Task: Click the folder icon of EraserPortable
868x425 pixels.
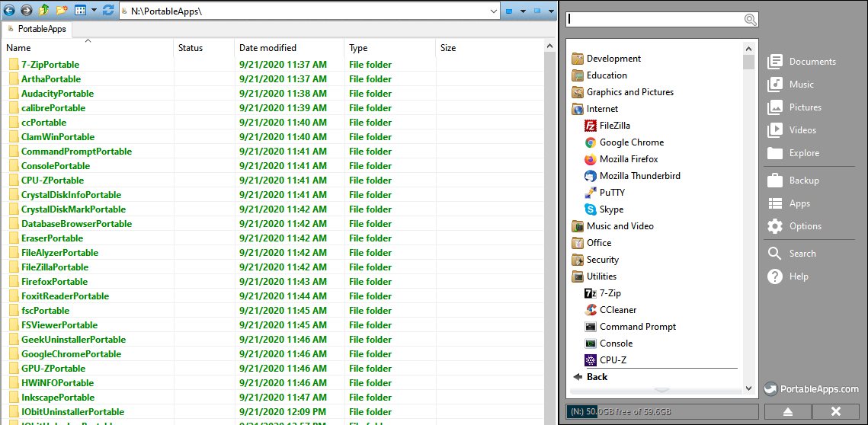Action: 14,238
